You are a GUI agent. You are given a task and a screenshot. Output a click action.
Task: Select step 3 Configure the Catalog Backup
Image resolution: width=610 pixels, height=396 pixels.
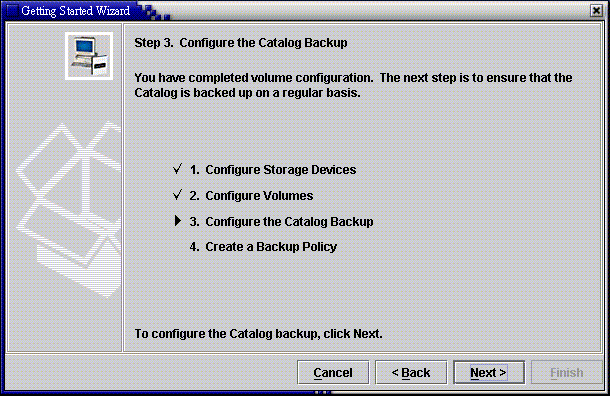click(281, 221)
